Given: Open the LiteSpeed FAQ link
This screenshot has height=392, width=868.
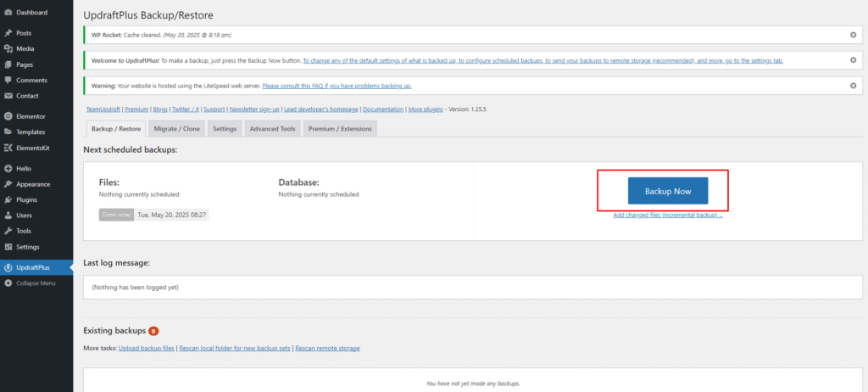Looking at the screenshot, I should (337, 86).
